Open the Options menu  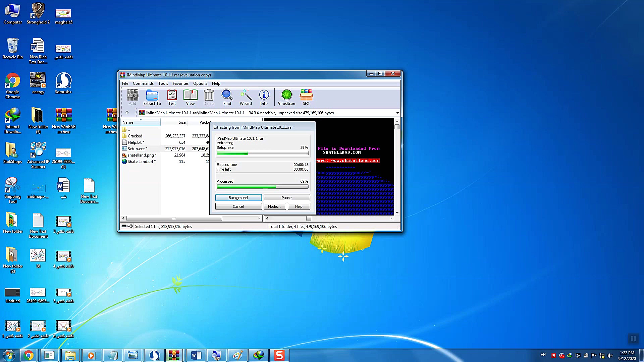coord(200,83)
